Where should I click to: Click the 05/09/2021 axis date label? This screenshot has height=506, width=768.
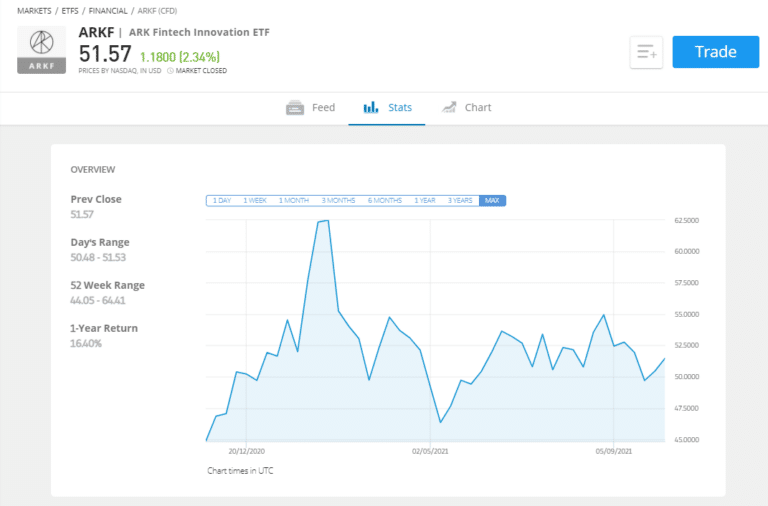[614, 451]
